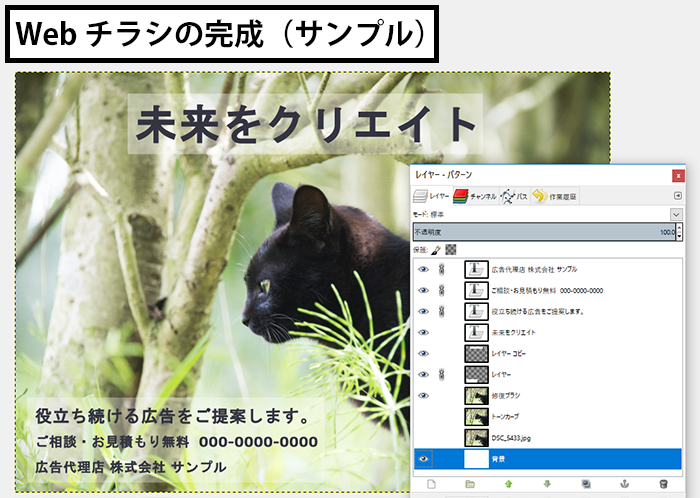Lower the layer with the green down arrow
The image size is (700, 498).
pyautogui.click(x=547, y=484)
